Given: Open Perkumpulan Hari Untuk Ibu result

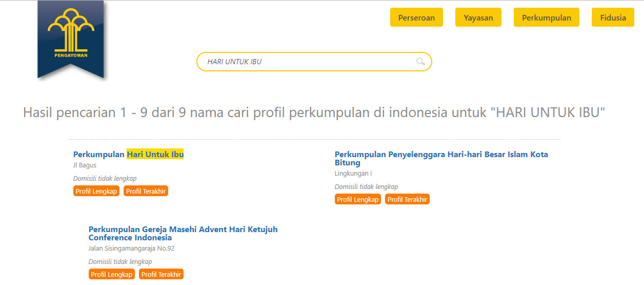Looking at the screenshot, I should click(128, 154).
